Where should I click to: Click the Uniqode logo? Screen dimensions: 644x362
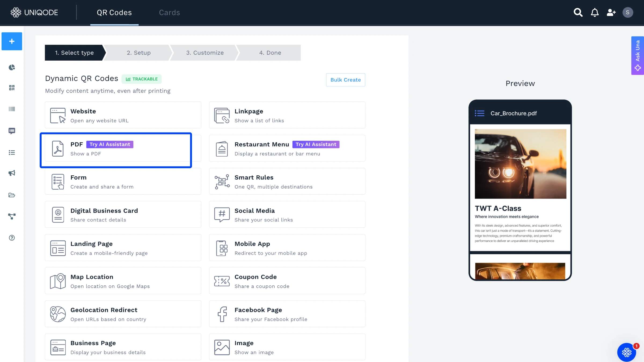[x=34, y=12]
